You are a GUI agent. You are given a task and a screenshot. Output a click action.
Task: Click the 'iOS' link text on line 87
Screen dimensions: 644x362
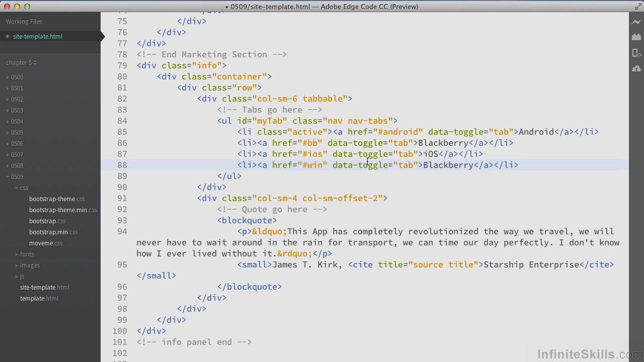(431, 154)
